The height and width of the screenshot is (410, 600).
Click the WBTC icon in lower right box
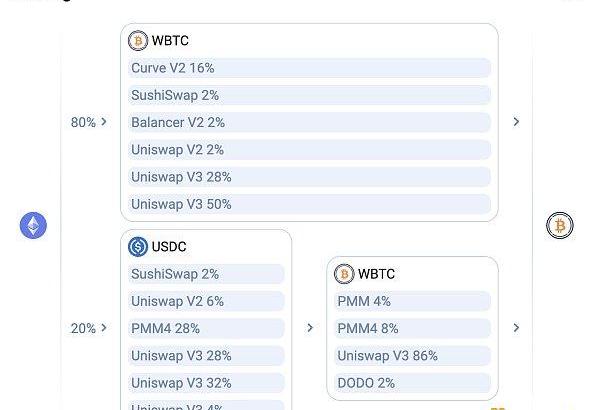click(x=344, y=274)
